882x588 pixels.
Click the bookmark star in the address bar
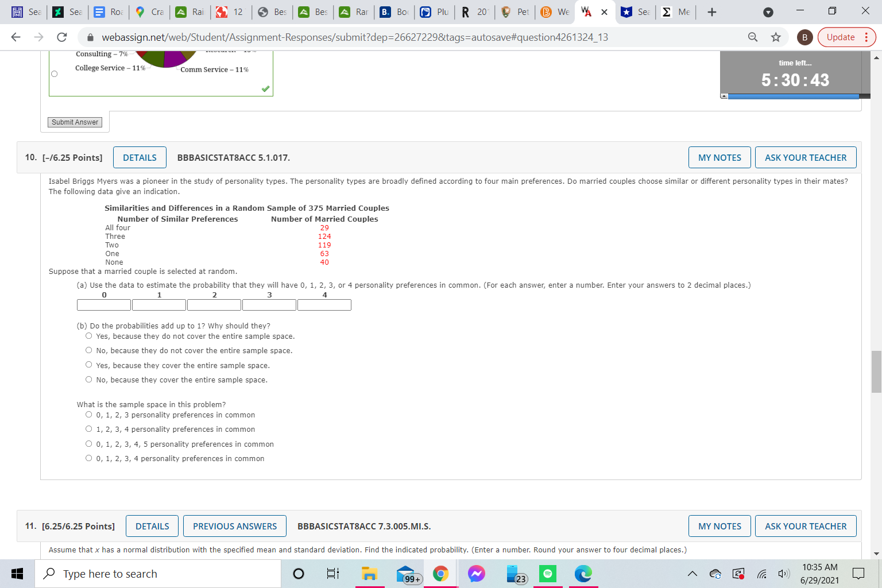coord(776,36)
